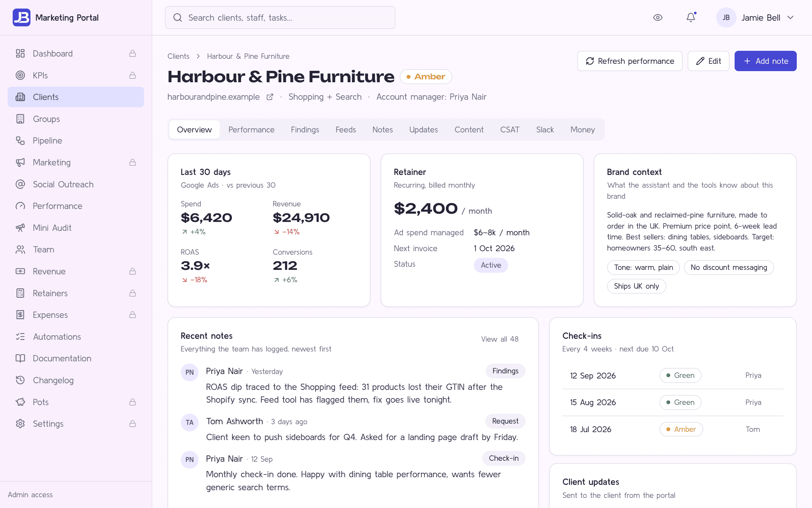Open the Documentation book item
Screen dimensions: 812x508
75,358
